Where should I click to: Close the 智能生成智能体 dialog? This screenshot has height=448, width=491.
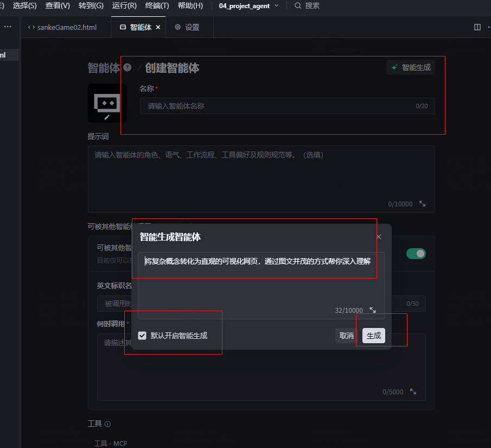point(379,237)
